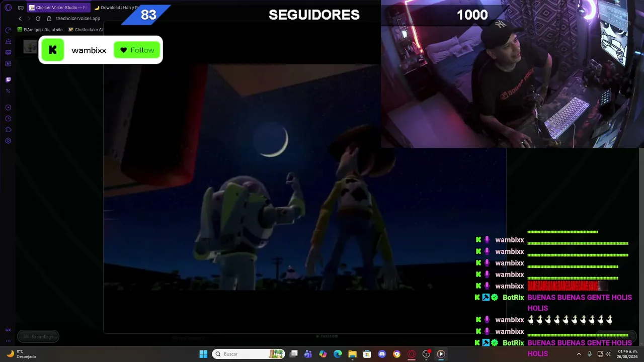Show hidden system tray icons
The image size is (644, 362).
point(579,354)
